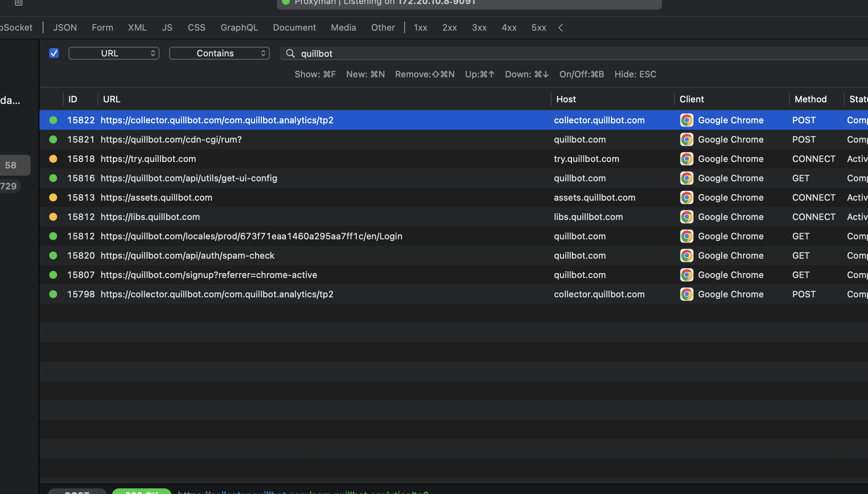This screenshot has height=494, width=868.
Task: Select the signup referrer chrome-active request
Action: coord(209,275)
